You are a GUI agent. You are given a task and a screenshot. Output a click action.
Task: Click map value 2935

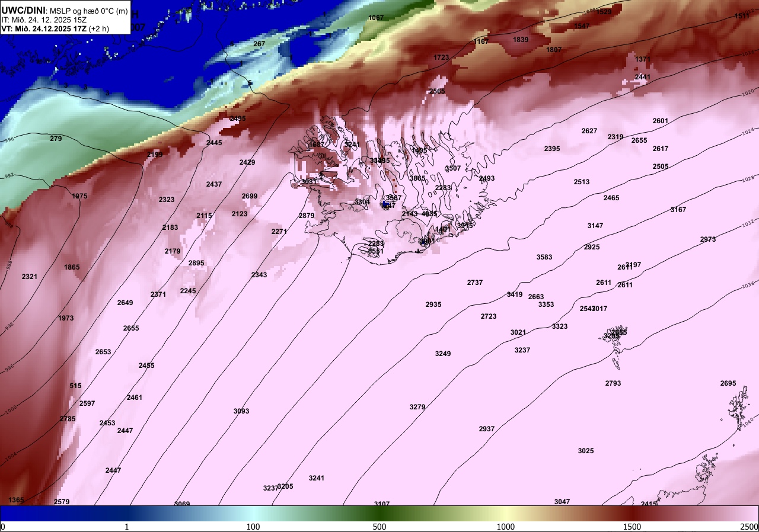(x=433, y=305)
